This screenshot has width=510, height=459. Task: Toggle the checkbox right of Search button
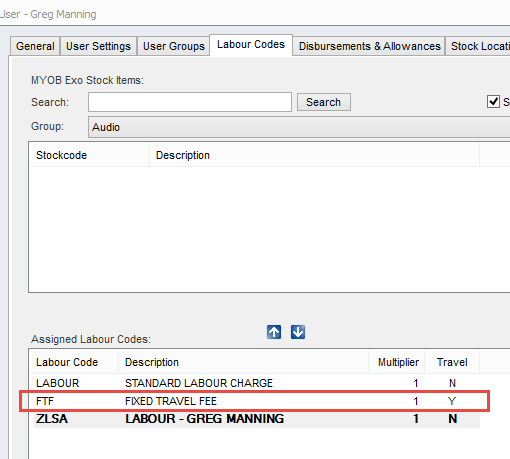coord(493,102)
